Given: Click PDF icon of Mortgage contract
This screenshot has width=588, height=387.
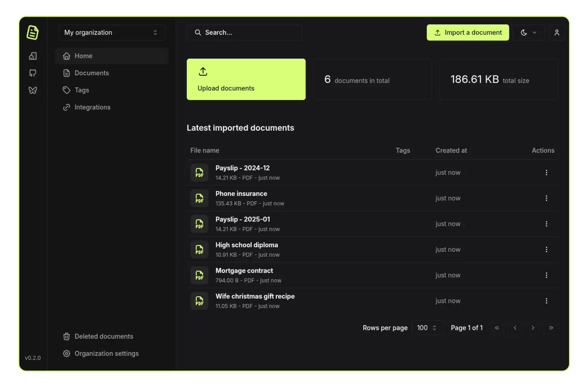Looking at the screenshot, I should [x=200, y=275].
